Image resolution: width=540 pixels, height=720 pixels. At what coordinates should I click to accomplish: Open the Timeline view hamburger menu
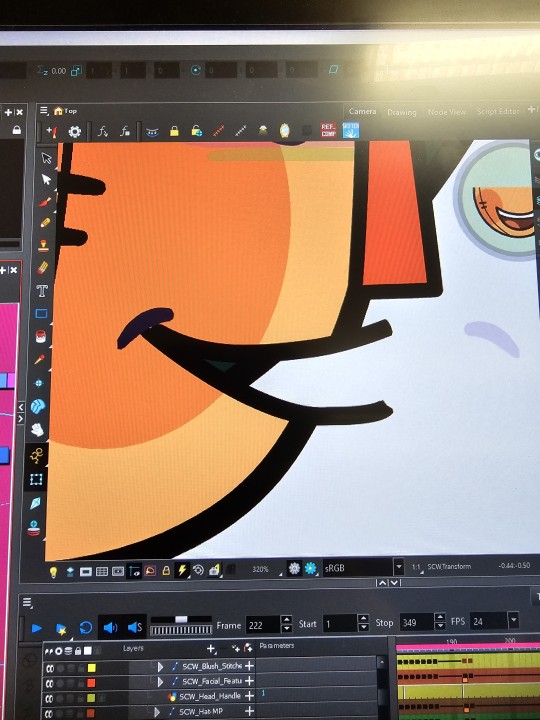27,602
